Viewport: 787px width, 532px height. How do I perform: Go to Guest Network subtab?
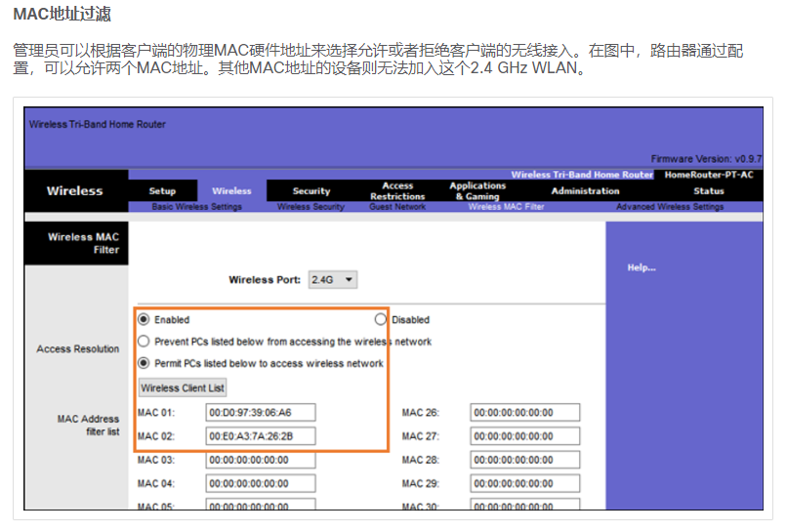tap(397, 207)
